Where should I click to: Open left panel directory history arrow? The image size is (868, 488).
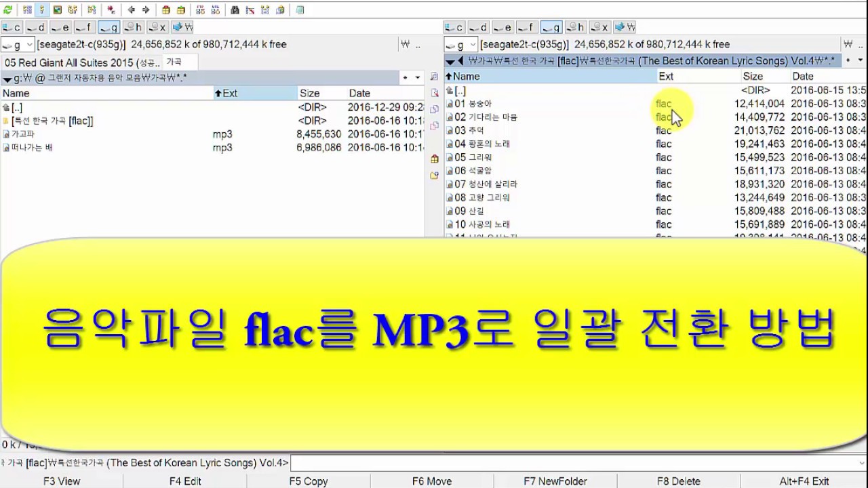[417, 78]
